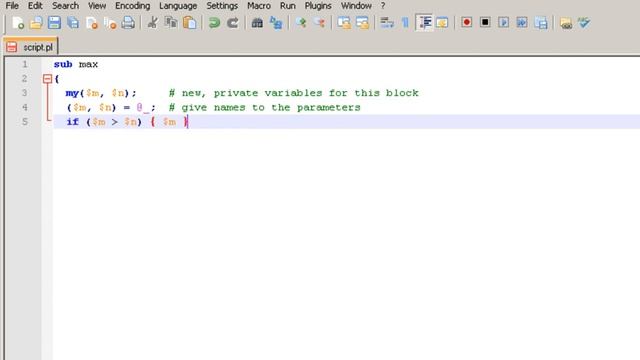Open the ? help menu
Viewport: 640px width, 360px height.
tap(383, 6)
